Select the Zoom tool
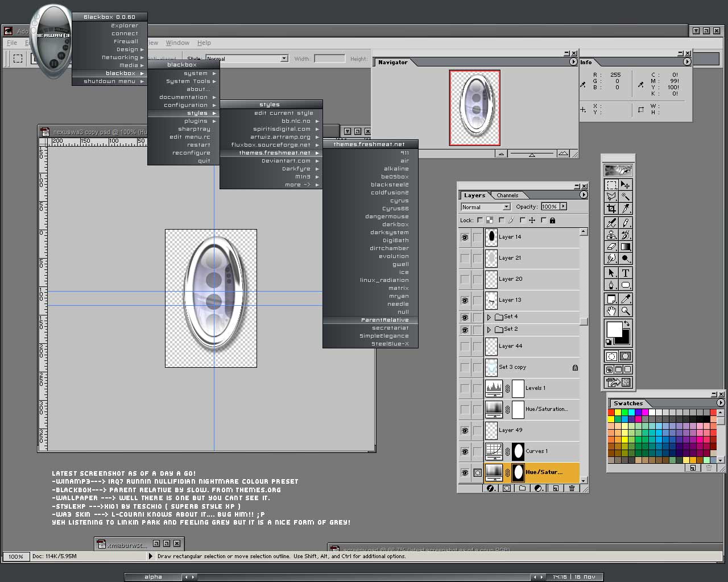728x582 pixels. tap(626, 311)
